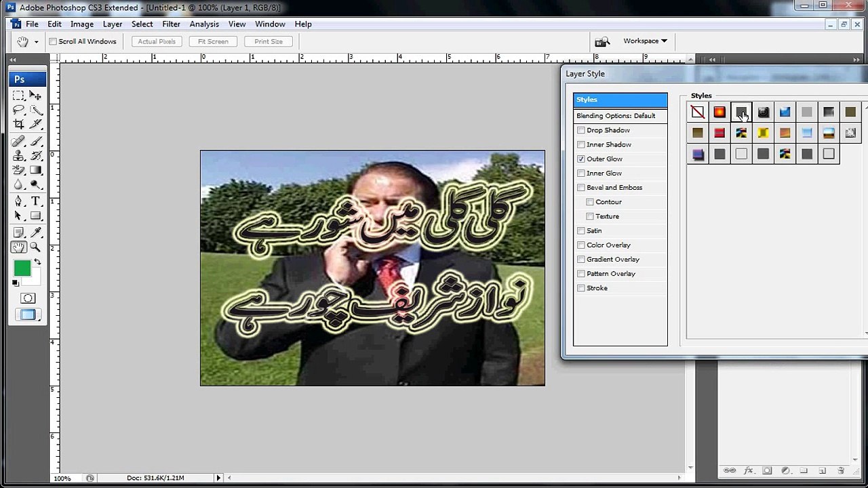Enable the Pattern Overlay effect

click(581, 274)
